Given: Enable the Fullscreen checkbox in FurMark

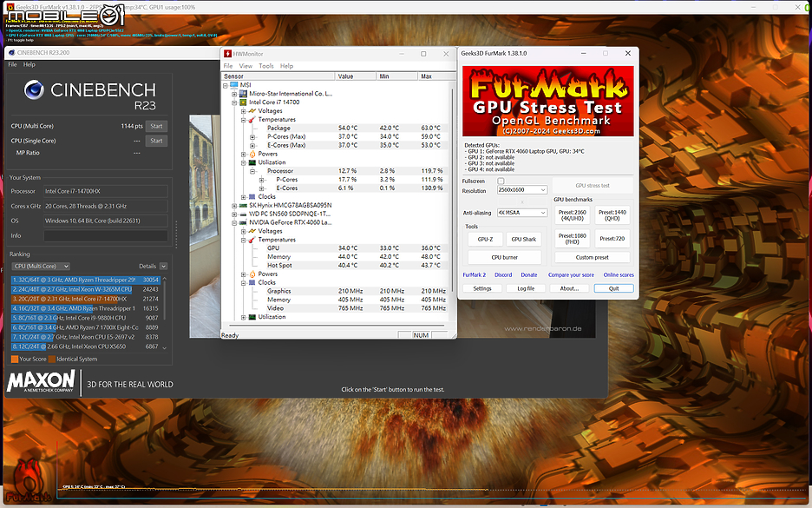Looking at the screenshot, I should click(501, 181).
